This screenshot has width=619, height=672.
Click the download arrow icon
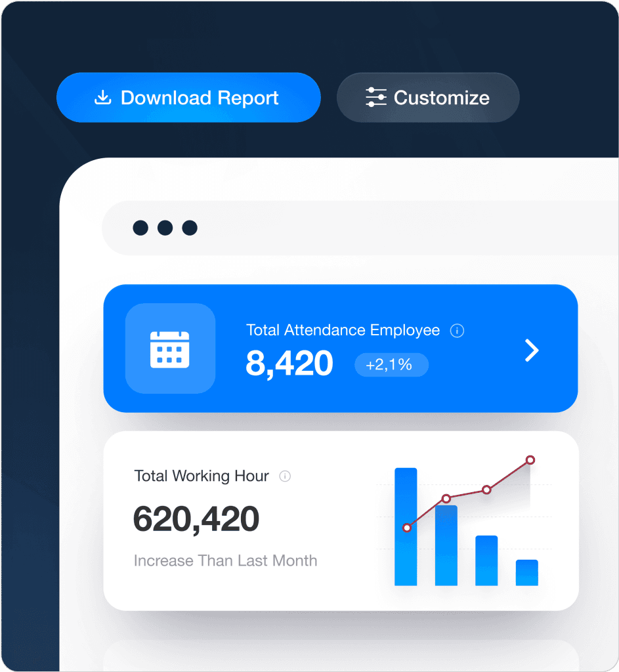[103, 97]
